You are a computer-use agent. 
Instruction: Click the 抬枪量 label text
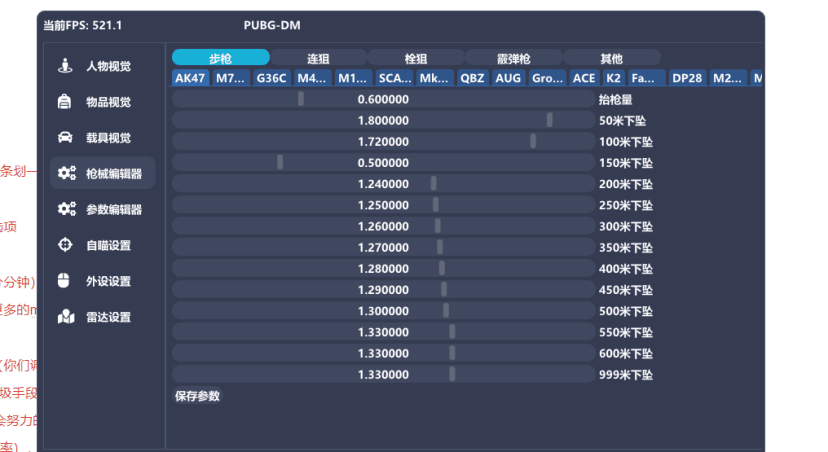click(x=615, y=100)
